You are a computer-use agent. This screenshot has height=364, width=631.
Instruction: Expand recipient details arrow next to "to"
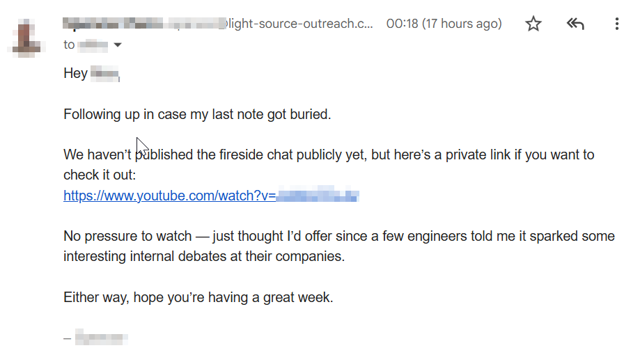click(x=117, y=45)
